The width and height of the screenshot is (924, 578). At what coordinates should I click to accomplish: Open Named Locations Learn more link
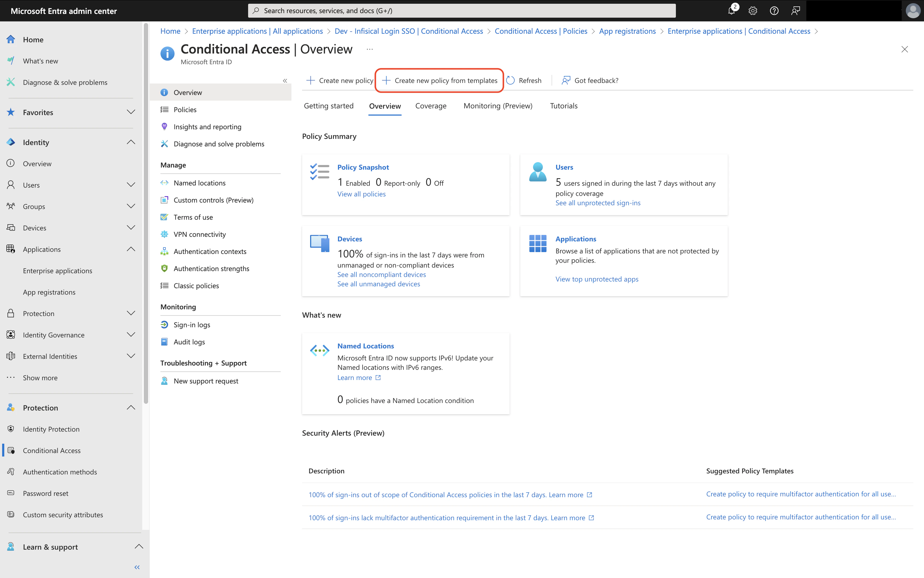coord(359,378)
